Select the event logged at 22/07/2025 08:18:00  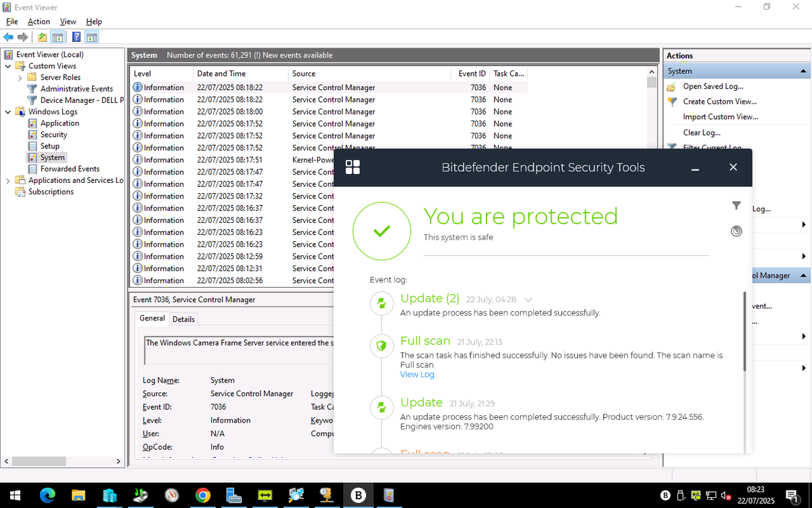[x=328, y=112]
